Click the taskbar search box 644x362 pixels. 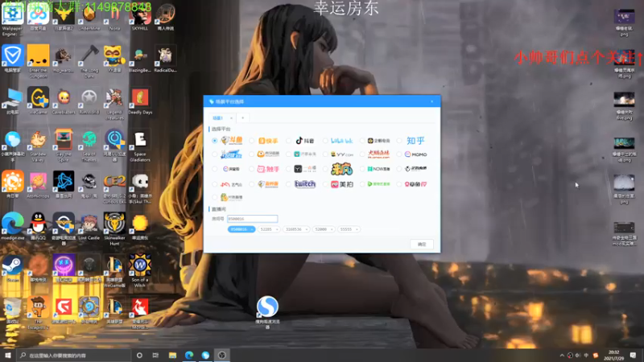[74, 355]
